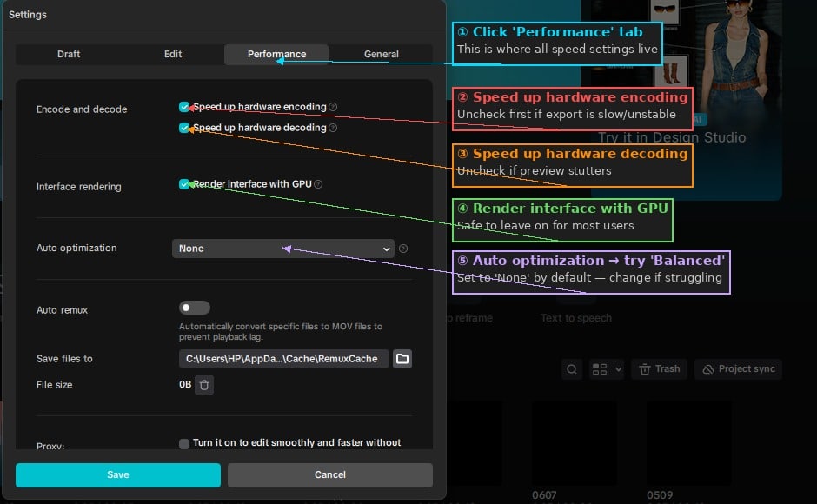Screen dimensions: 817x504
Task: Open grid view dropdown in background window
Action: (x=607, y=369)
